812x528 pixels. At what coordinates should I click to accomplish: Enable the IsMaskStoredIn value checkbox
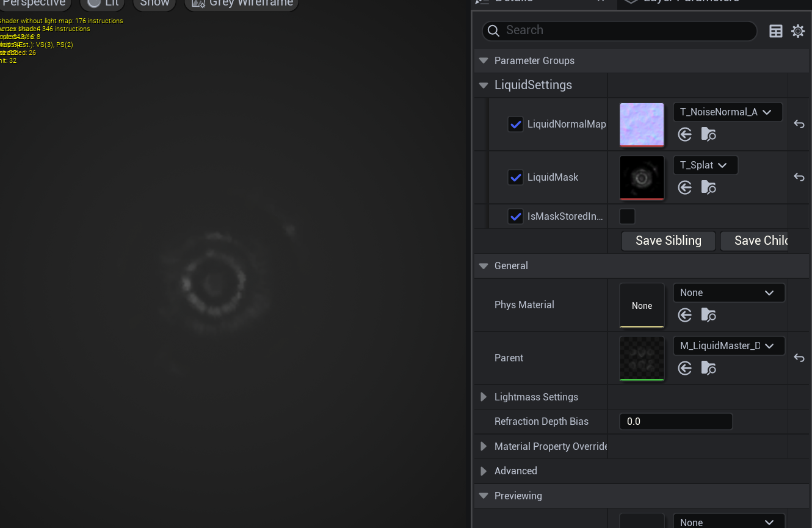coord(627,217)
